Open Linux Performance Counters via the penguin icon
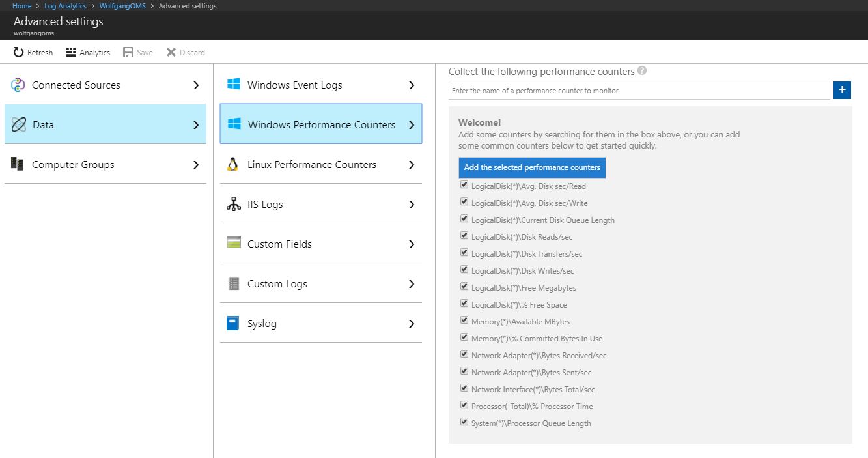The width and height of the screenshot is (868, 458). click(234, 164)
